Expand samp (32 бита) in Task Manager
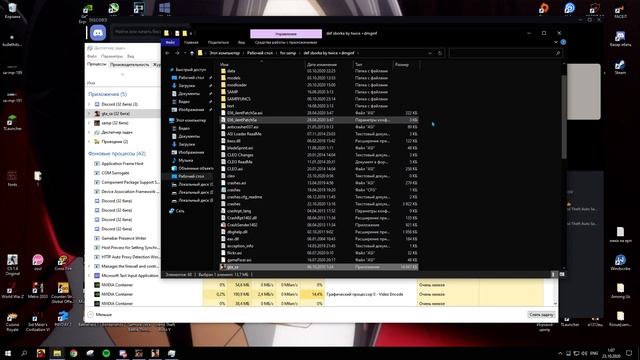 pyautogui.click(x=89, y=123)
